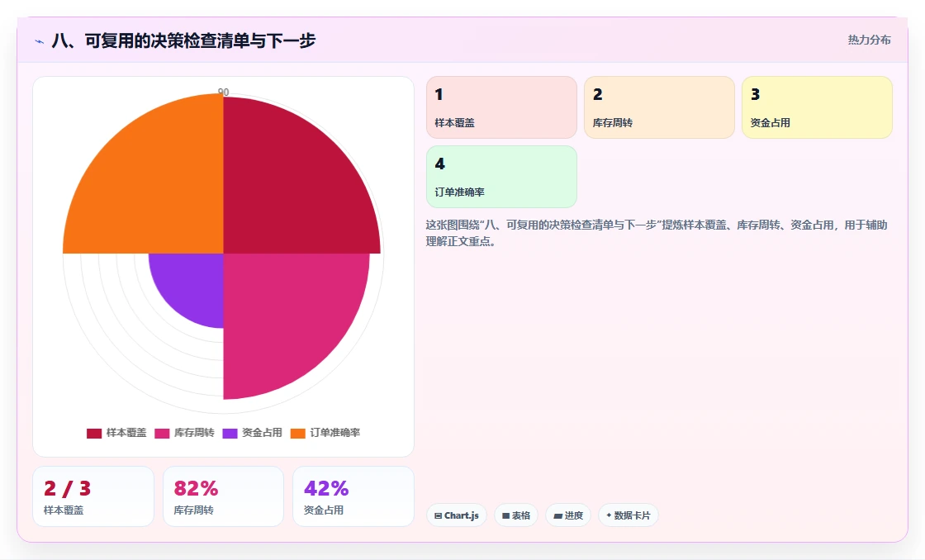Click the 进度 tag icon
The height and width of the screenshot is (560, 925).
point(557,515)
